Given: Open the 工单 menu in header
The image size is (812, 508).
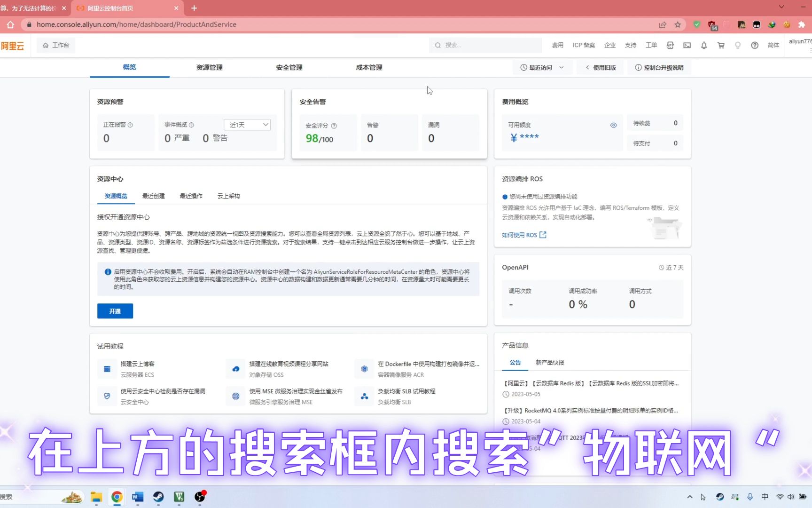Looking at the screenshot, I should coord(651,45).
